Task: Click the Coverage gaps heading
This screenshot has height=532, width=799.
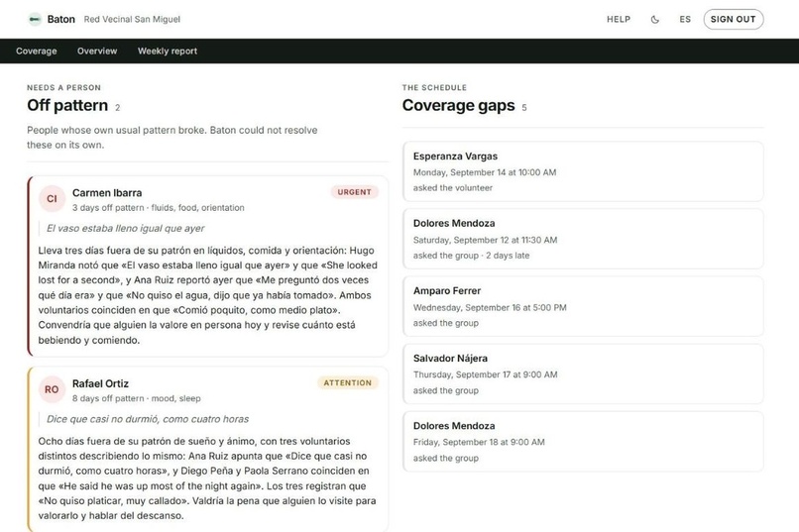Action: point(459,105)
